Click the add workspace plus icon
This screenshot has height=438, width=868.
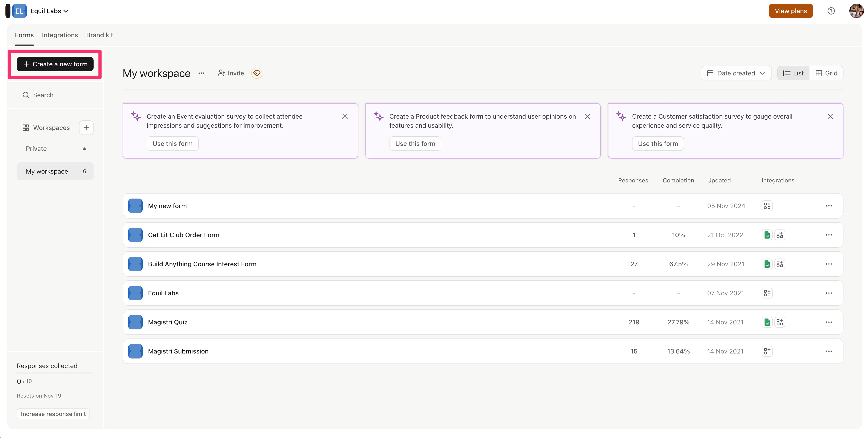point(86,128)
